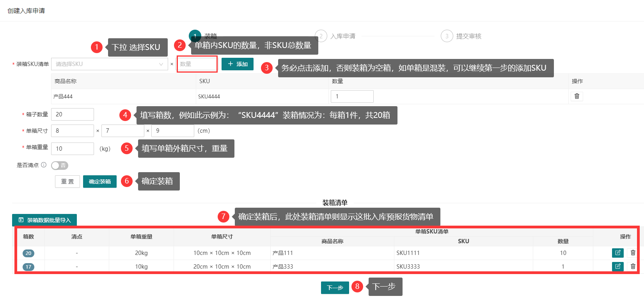Click the 箱子数量 input field
Screen dimensions: 644x301
click(x=73, y=114)
